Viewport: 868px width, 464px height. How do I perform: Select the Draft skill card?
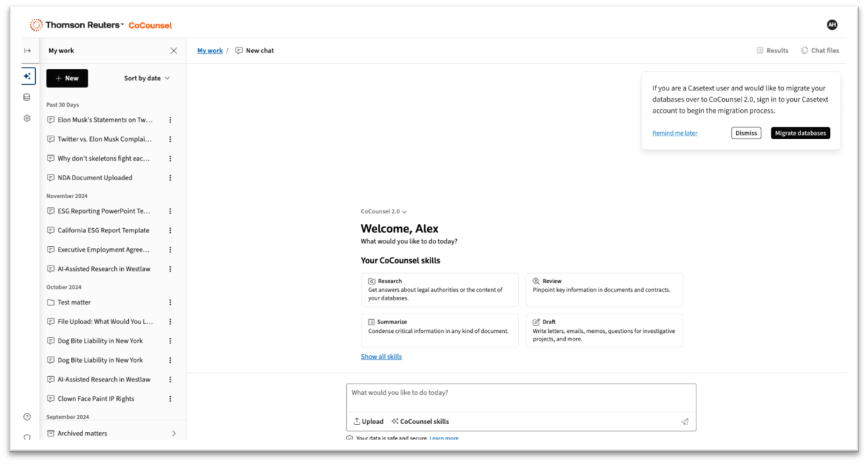[604, 331]
